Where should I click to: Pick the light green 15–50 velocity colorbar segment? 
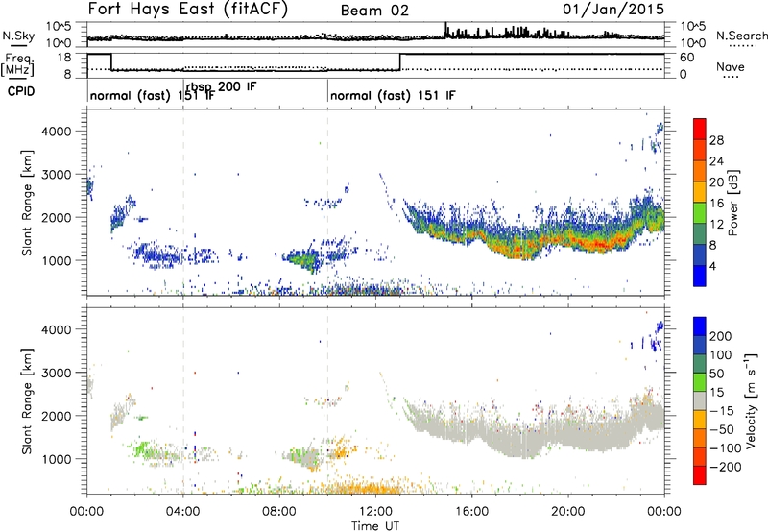pyautogui.click(x=700, y=382)
